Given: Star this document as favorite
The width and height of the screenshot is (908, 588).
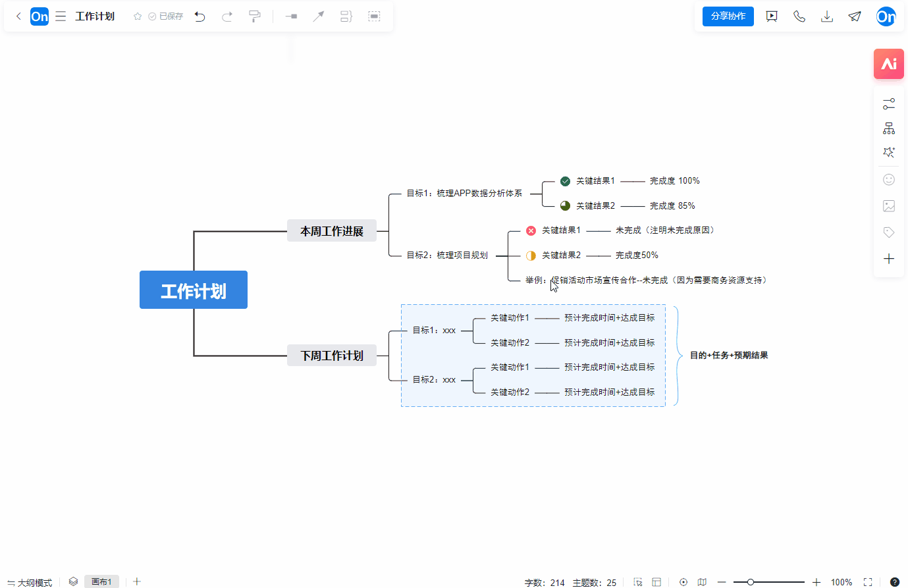Looking at the screenshot, I should 138,16.
